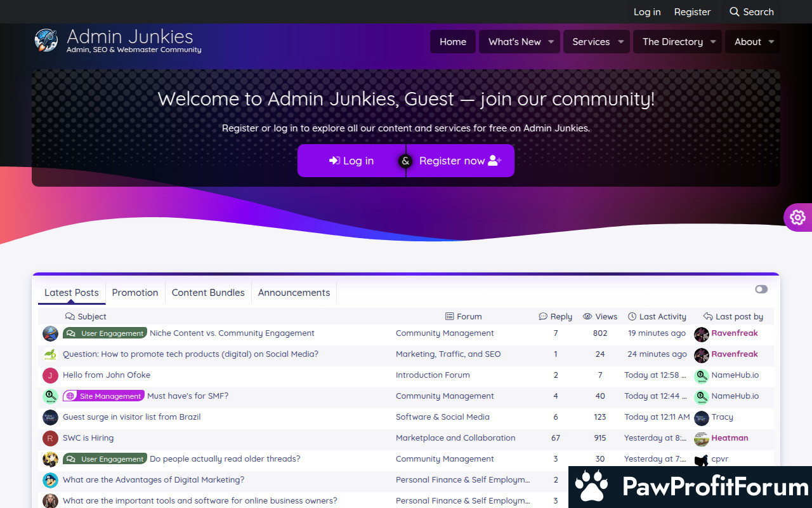This screenshot has width=812, height=508.
Task: Click Heatman's avatar thumbnail
Action: point(701,438)
